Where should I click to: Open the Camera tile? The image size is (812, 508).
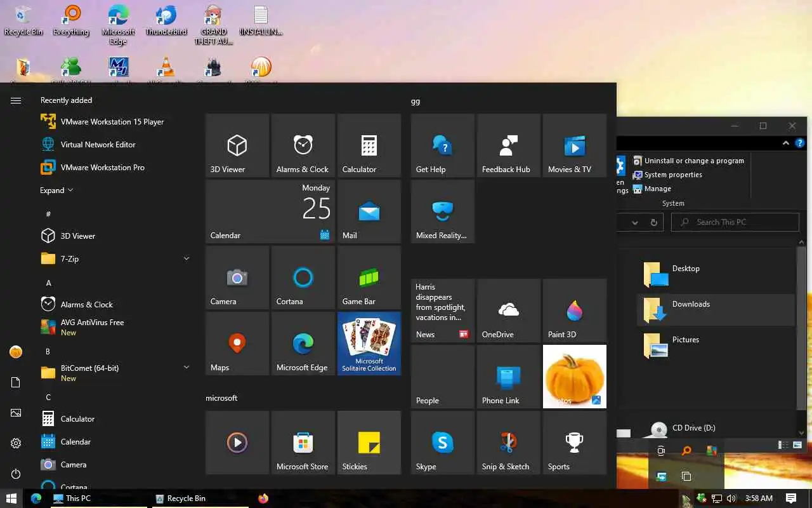point(237,277)
